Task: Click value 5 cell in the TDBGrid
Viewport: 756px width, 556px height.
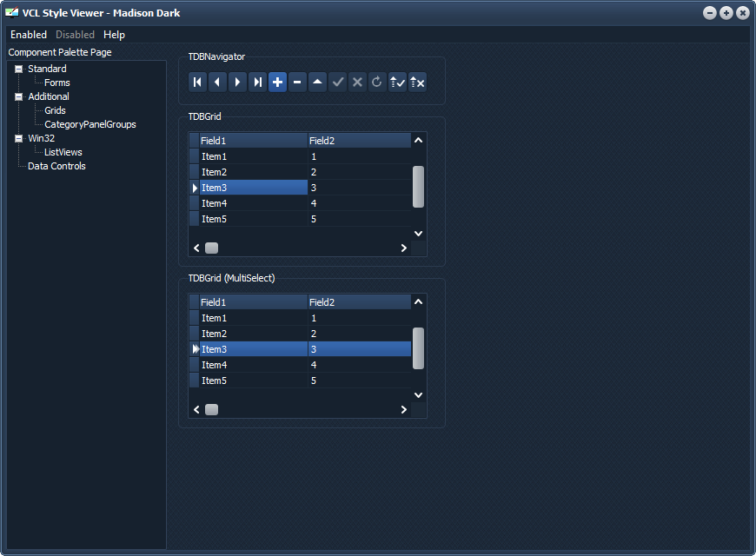Action: pos(360,219)
